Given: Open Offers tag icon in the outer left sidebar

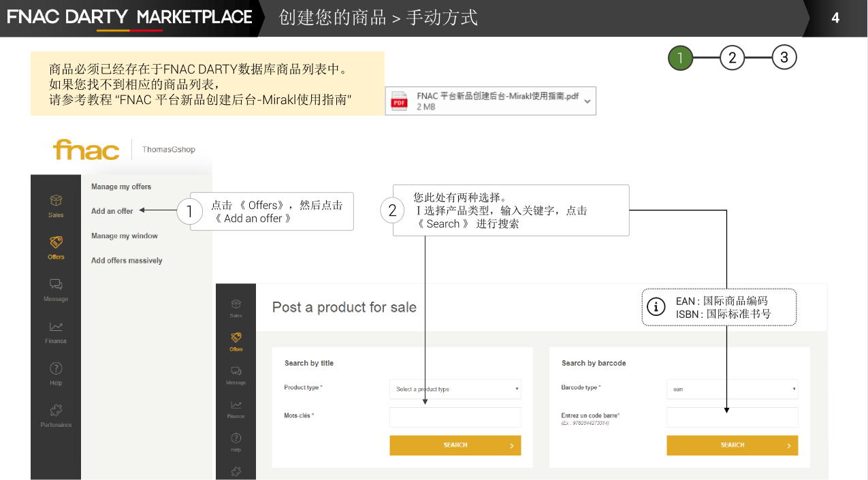Looking at the screenshot, I should point(56,242).
